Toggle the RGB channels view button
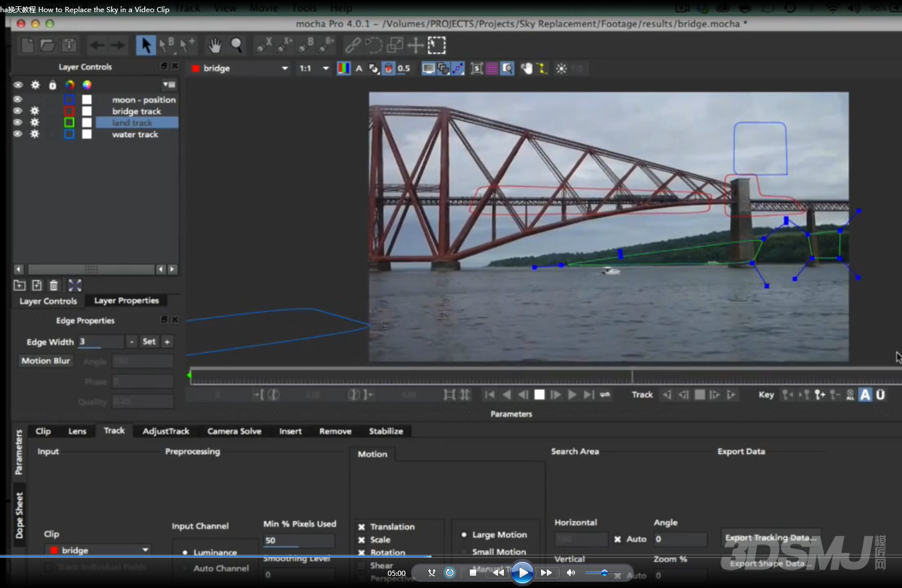Viewport: 902px width, 588px height. click(344, 68)
